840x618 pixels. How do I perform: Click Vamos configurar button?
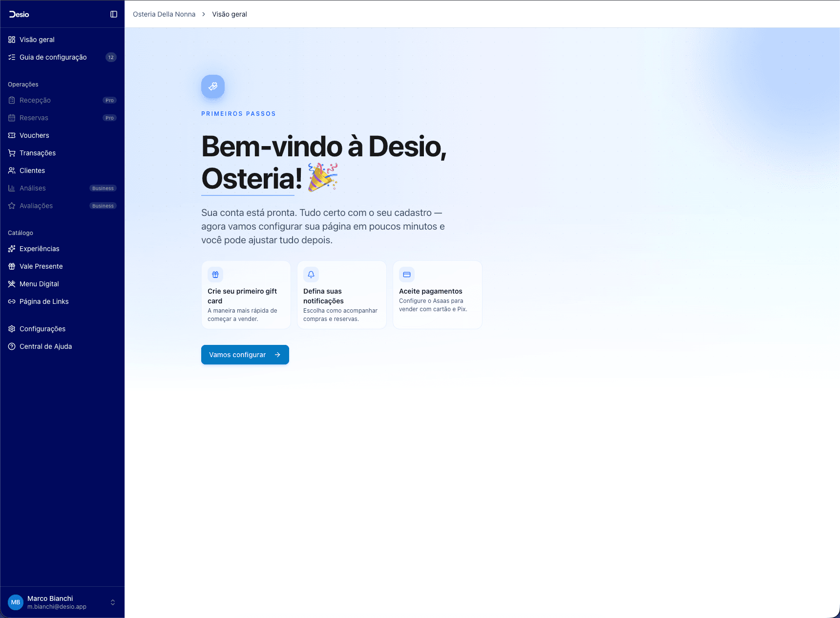245,355
